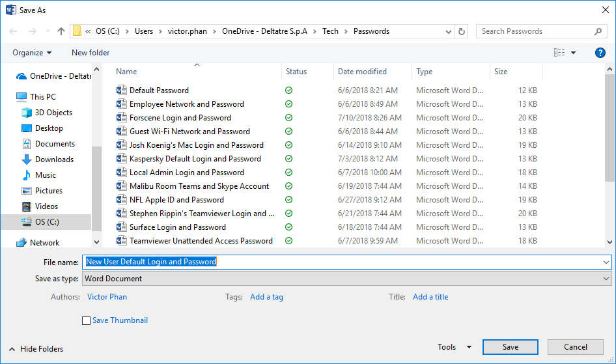Select Guest Wi-Fi Network and Password icon
Screen dimensions: 616x364
coord(121,132)
